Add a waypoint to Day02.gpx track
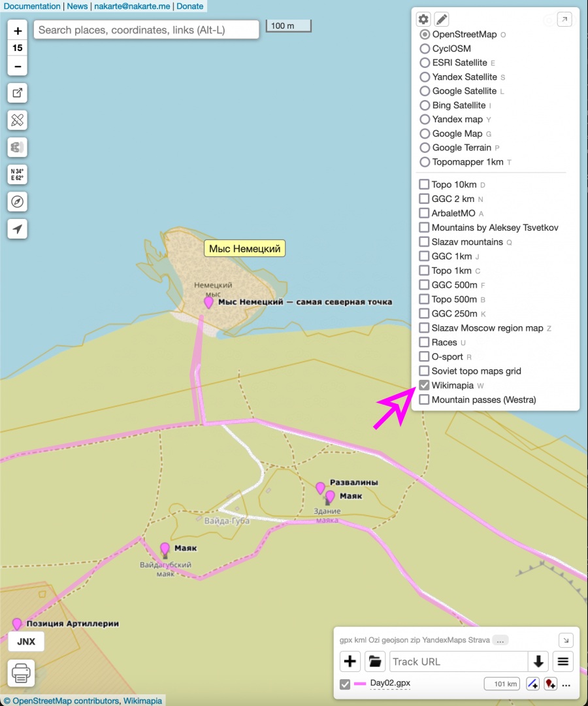This screenshot has height=706, width=588. [x=550, y=684]
